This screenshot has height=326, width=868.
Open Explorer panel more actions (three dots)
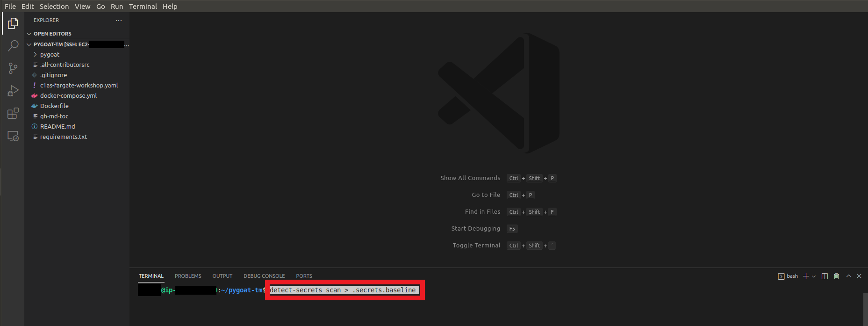119,20
